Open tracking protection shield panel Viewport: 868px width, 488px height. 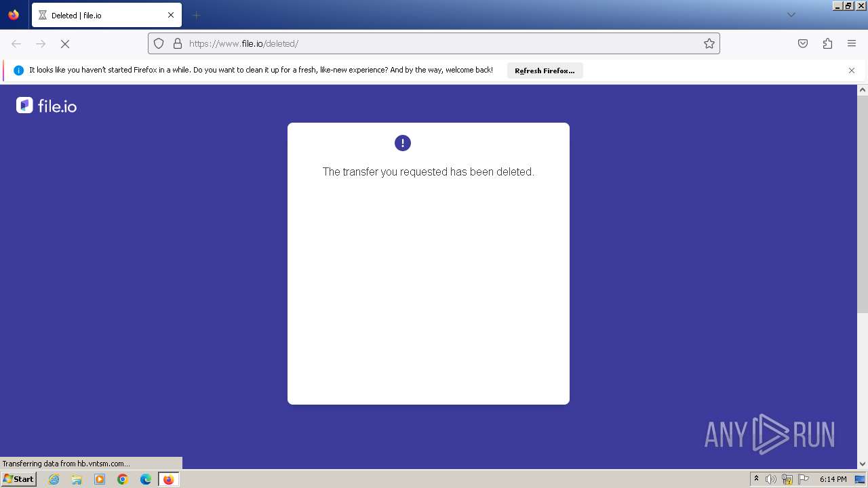(x=159, y=43)
